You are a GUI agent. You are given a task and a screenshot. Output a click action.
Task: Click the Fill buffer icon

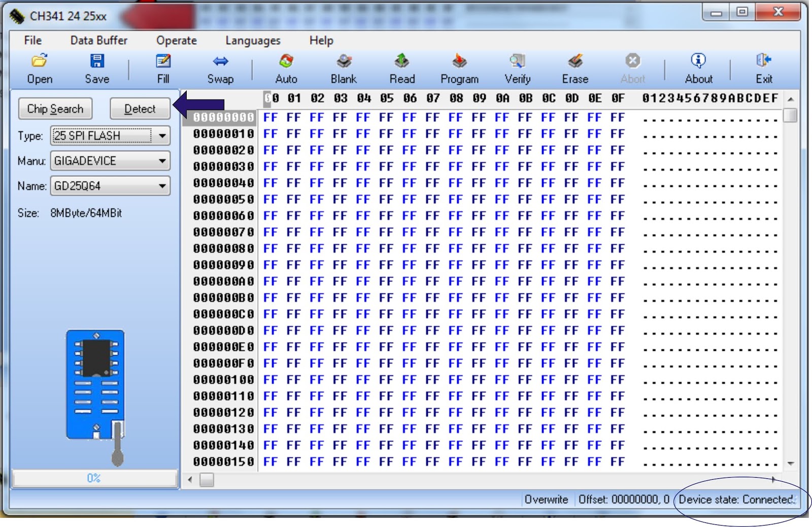point(163,68)
